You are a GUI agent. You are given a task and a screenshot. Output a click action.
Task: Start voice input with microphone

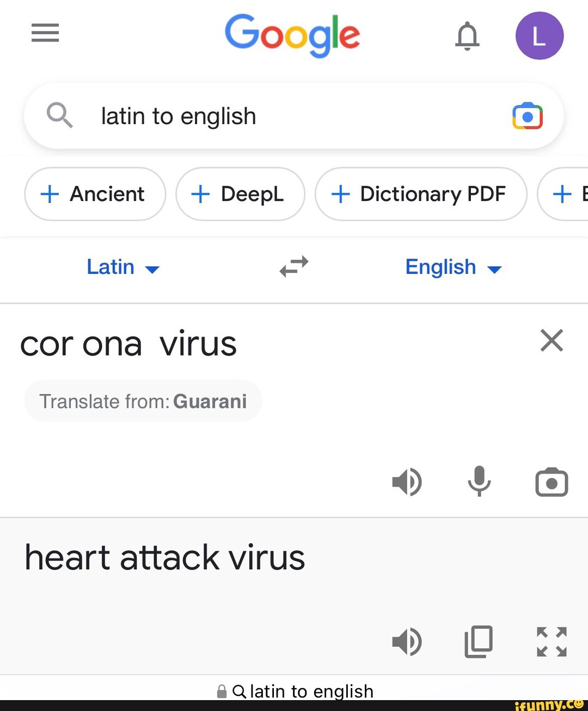click(479, 482)
